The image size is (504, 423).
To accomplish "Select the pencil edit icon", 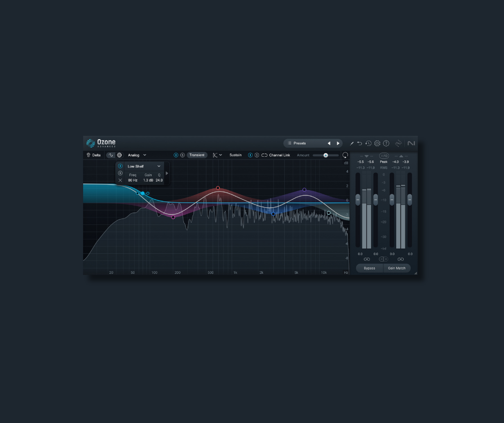I will [352, 143].
